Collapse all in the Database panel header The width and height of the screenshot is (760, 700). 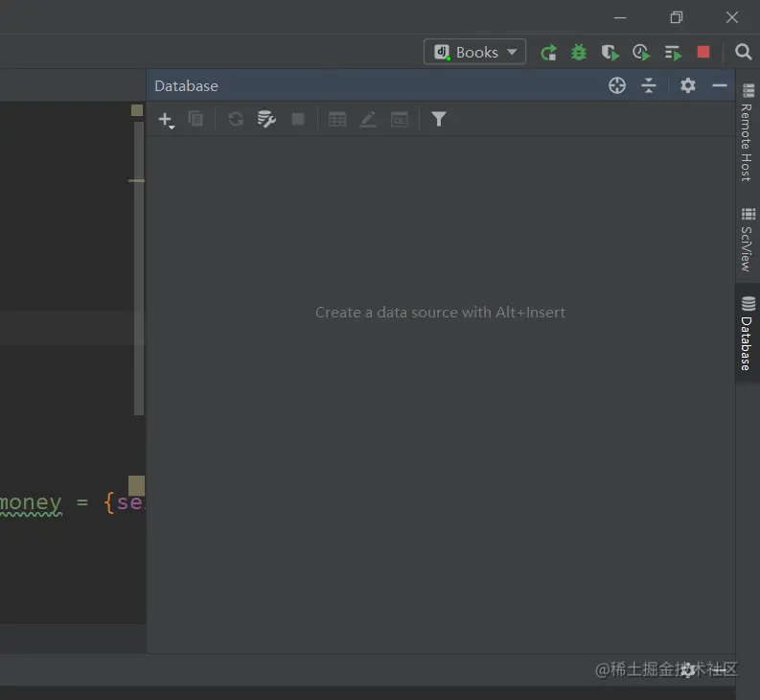coord(649,85)
